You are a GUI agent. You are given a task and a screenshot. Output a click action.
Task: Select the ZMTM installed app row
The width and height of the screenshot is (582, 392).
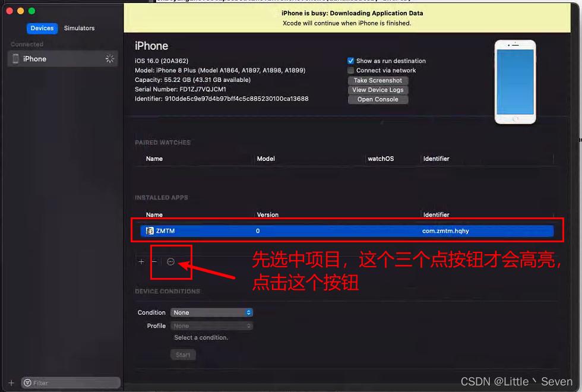347,231
